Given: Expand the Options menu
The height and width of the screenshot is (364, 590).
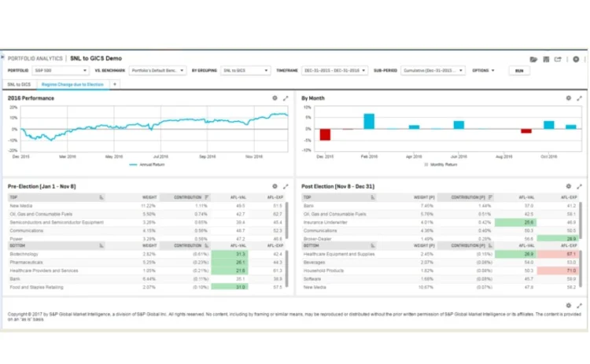Looking at the screenshot, I should pyautogui.click(x=483, y=70).
